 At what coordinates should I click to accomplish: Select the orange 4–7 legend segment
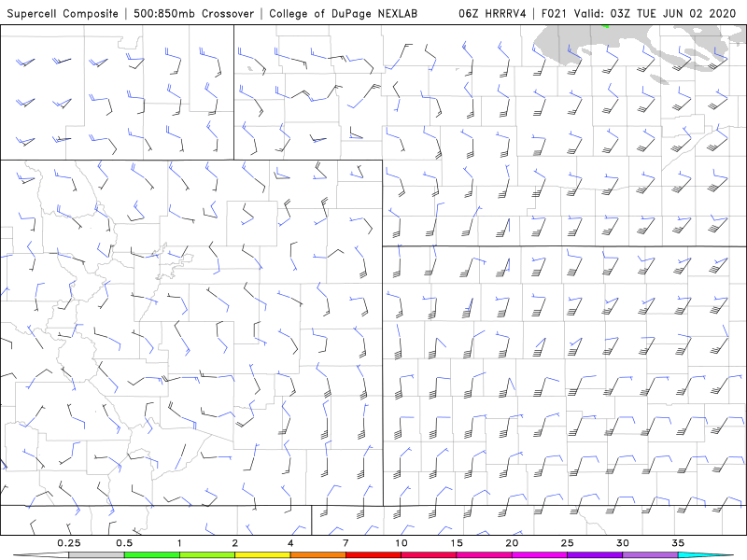(317, 555)
